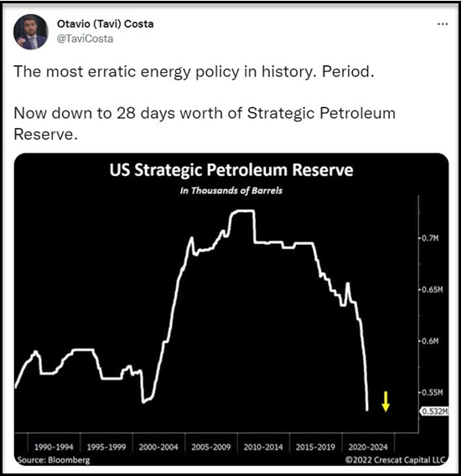461x476 pixels.
Task: Click the ©2022 Crescat Capital LLC credit
Action: [x=395, y=459]
